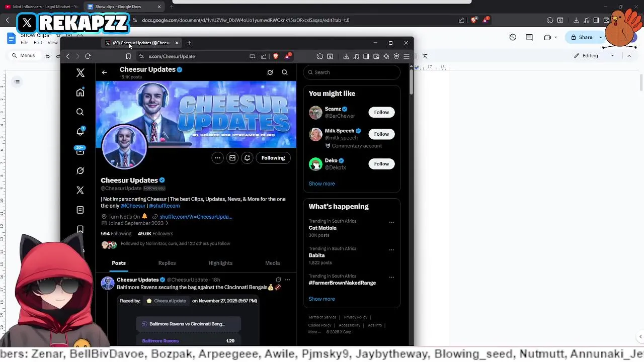Collapse the Docs toolbar with chevron

pos(629,56)
